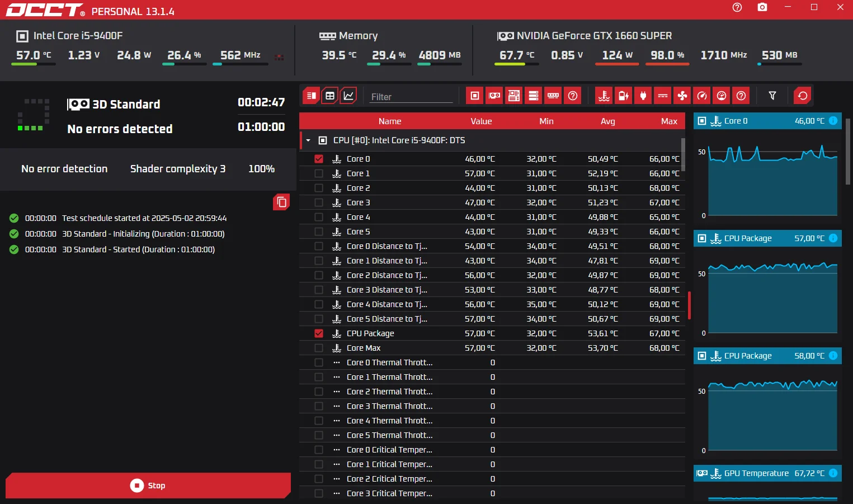Screen dimensions: 853x504
Task: Sort the table by Value column
Action: [481, 121]
